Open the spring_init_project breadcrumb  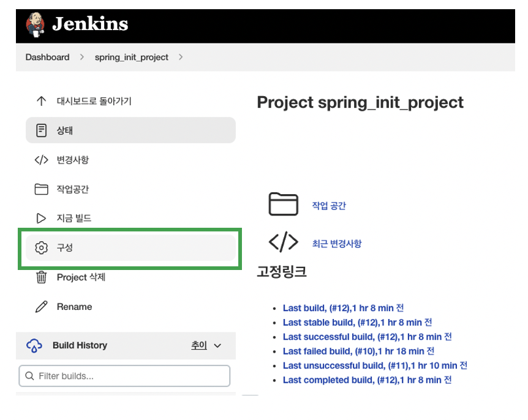(x=131, y=57)
